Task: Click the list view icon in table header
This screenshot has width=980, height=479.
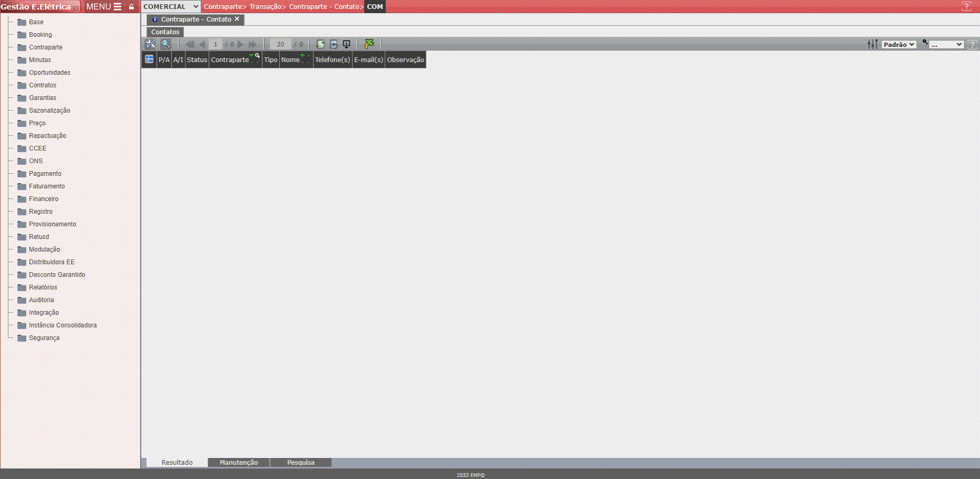Action: (x=149, y=59)
